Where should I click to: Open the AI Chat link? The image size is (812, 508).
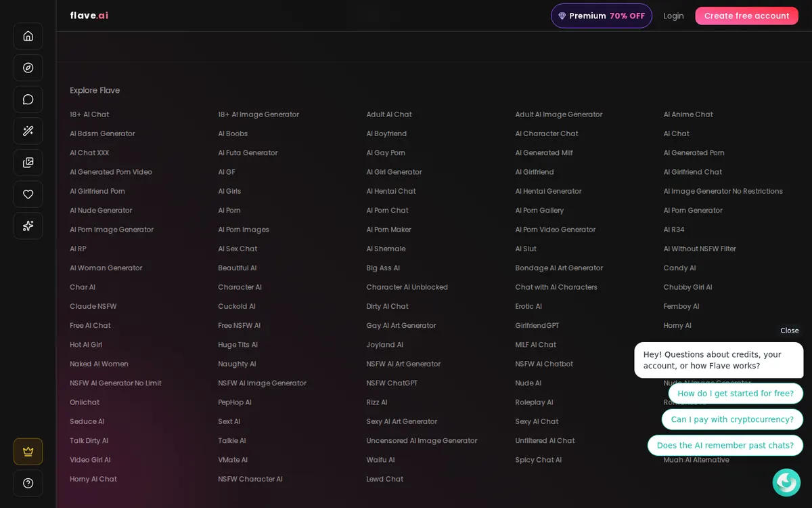677,133
